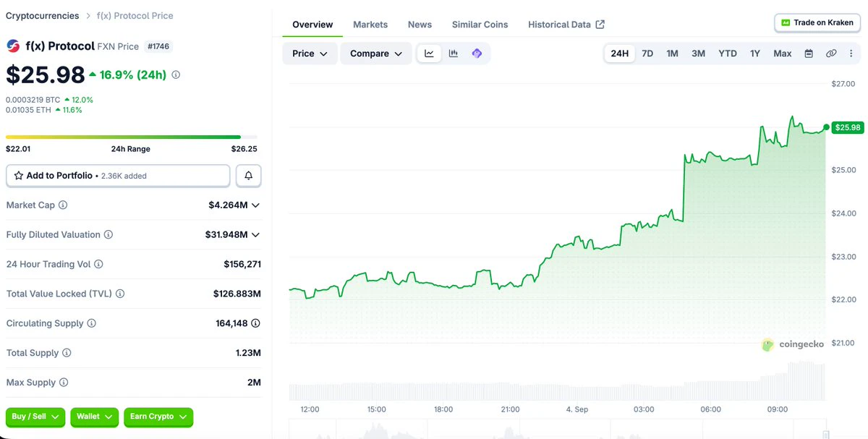868x439 pixels.
Task: Open the Wallet dropdown
Action: click(x=95, y=417)
